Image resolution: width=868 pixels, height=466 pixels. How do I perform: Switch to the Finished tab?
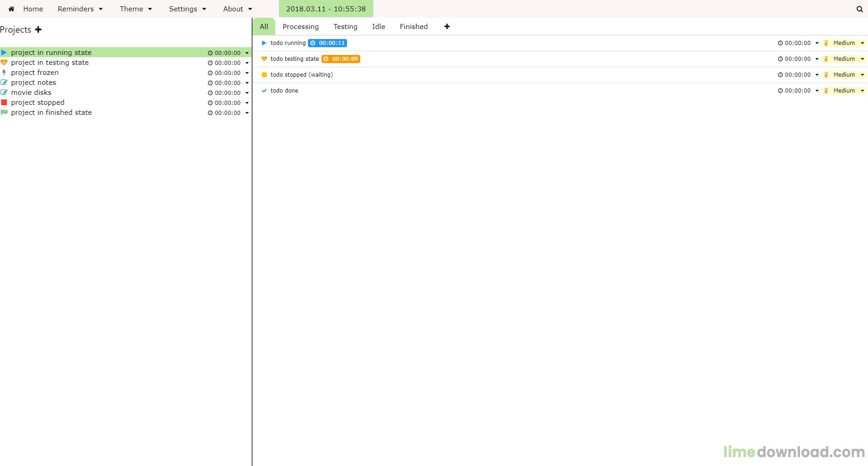point(414,27)
